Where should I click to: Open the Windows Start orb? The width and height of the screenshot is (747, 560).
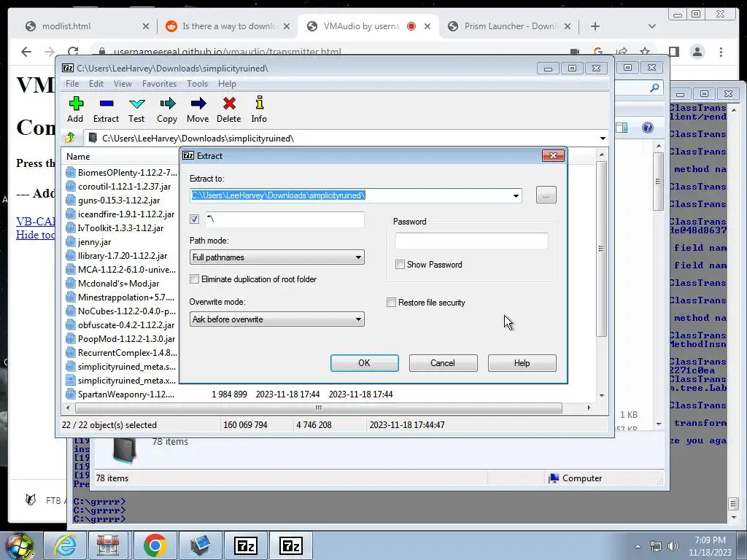click(x=20, y=546)
